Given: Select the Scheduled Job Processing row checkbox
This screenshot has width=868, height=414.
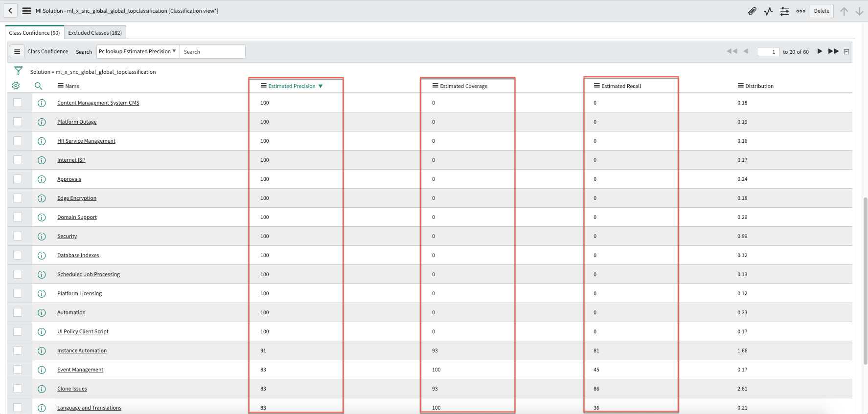Looking at the screenshot, I should point(18,274).
